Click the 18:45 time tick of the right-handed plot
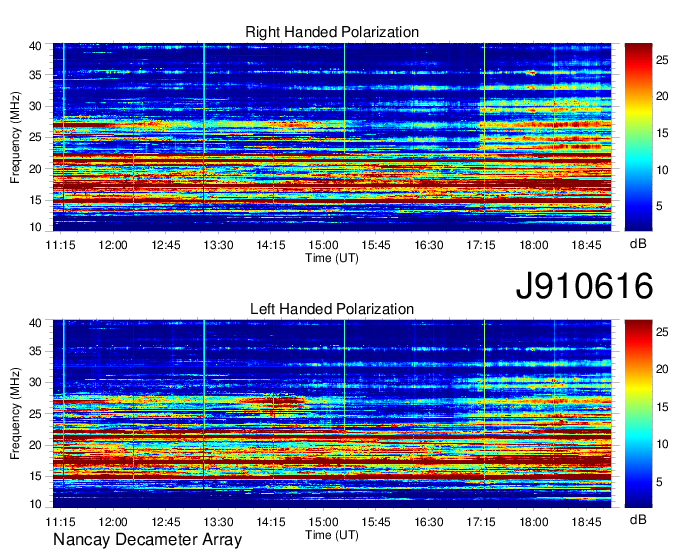The height and width of the screenshot is (552, 680). click(x=586, y=245)
